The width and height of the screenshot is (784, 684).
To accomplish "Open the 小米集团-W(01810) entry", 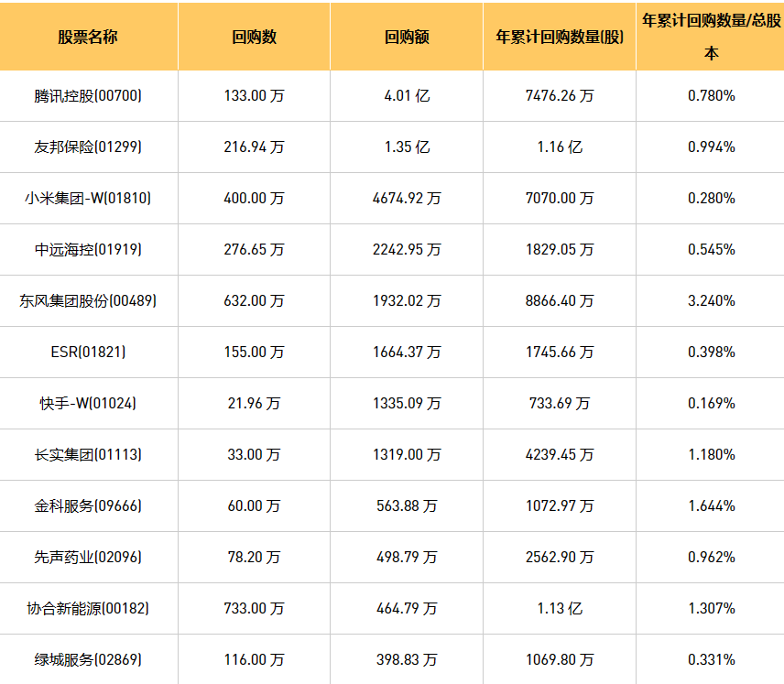I will pos(88,199).
